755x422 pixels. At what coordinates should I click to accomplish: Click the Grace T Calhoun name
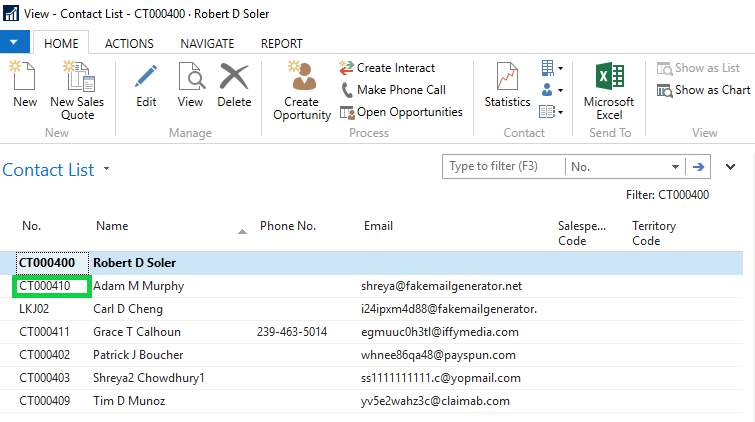[x=137, y=332]
